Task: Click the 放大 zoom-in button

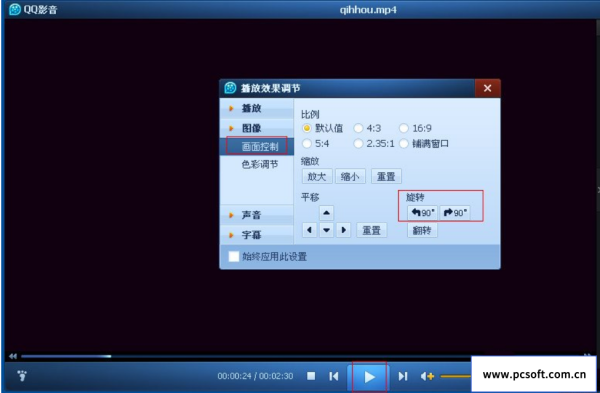Action: (x=317, y=176)
